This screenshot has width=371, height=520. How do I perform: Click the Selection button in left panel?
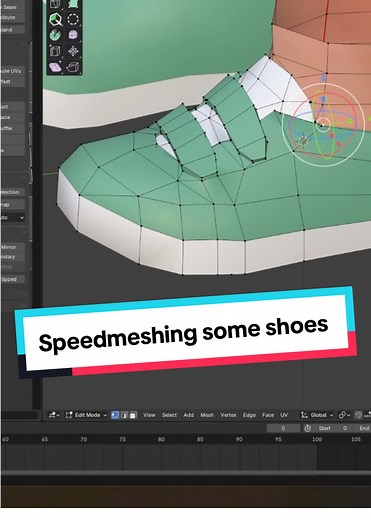[12, 192]
